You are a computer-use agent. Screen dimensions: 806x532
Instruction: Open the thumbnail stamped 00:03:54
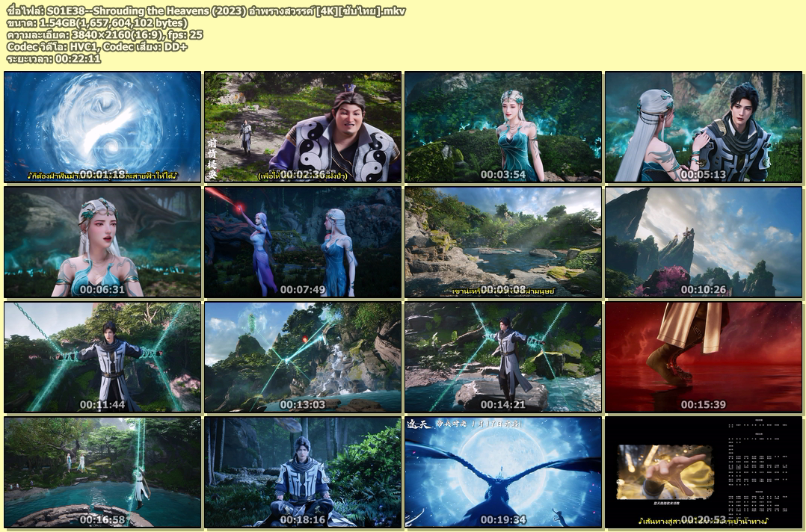[503, 127]
